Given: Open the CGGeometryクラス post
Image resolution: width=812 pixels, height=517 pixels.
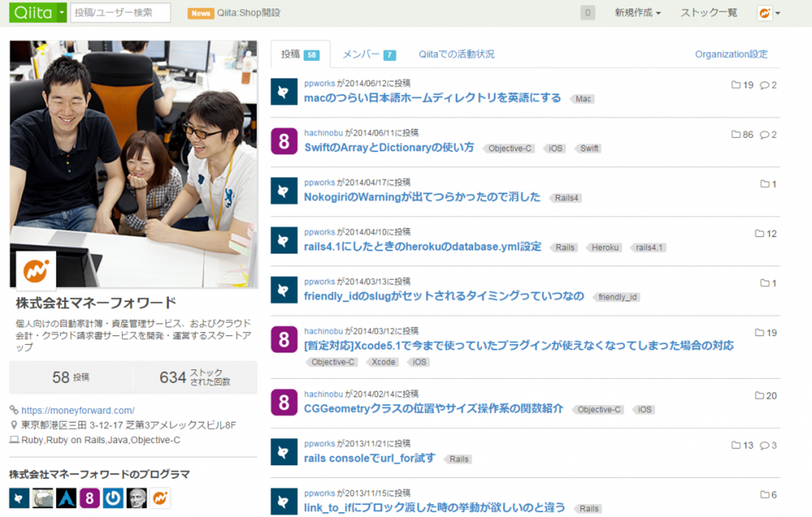Looking at the screenshot, I should (434, 409).
